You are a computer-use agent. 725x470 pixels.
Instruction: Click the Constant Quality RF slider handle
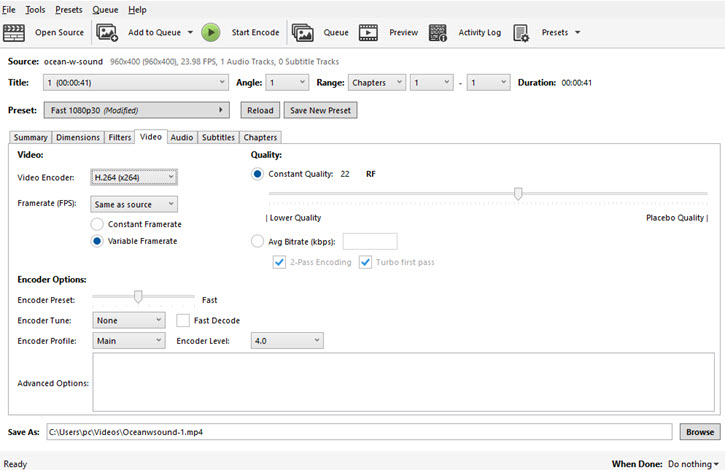tap(518, 193)
